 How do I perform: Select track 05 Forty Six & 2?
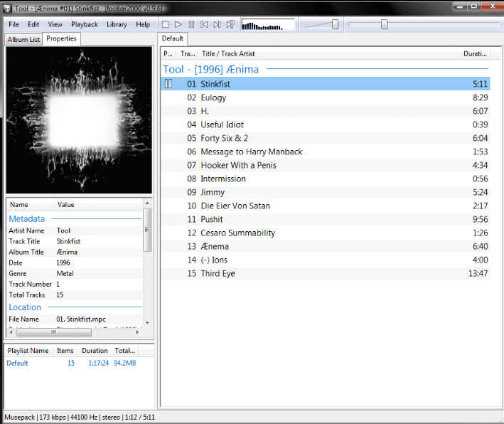point(326,138)
